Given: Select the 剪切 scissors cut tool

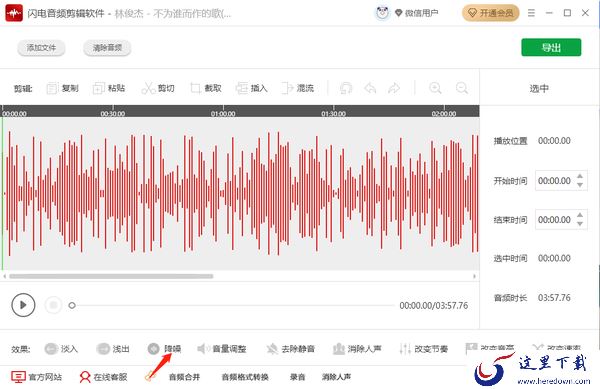Looking at the screenshot, I should pyautogui.click(x=158, y=88).
